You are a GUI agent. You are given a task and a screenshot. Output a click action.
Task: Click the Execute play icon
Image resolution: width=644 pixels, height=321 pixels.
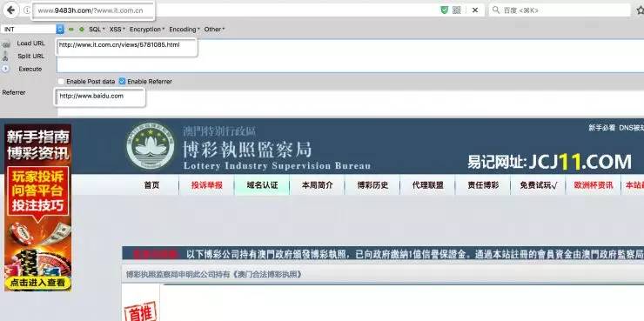(5, 69)
